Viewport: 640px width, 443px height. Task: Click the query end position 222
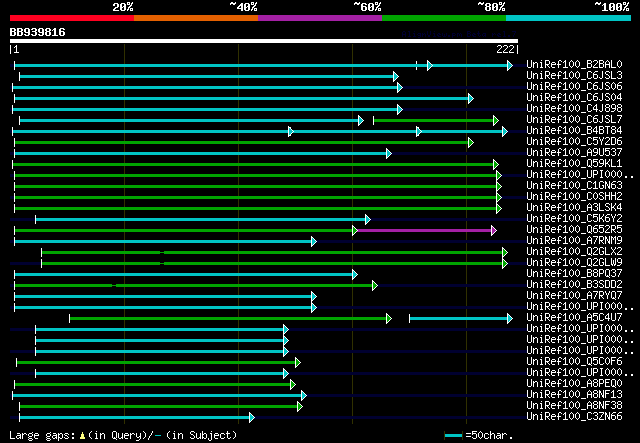tap(505, 49)
